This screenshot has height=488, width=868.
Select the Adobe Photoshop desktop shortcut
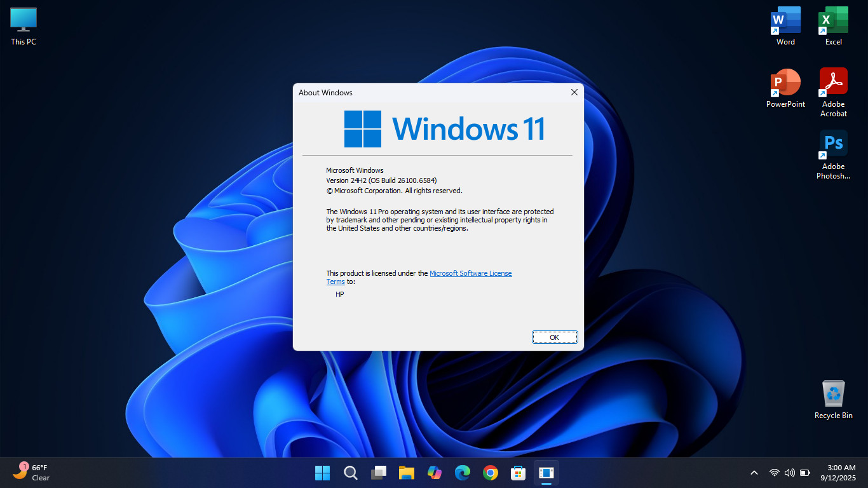pyautogui.click(x=833, y=155)
